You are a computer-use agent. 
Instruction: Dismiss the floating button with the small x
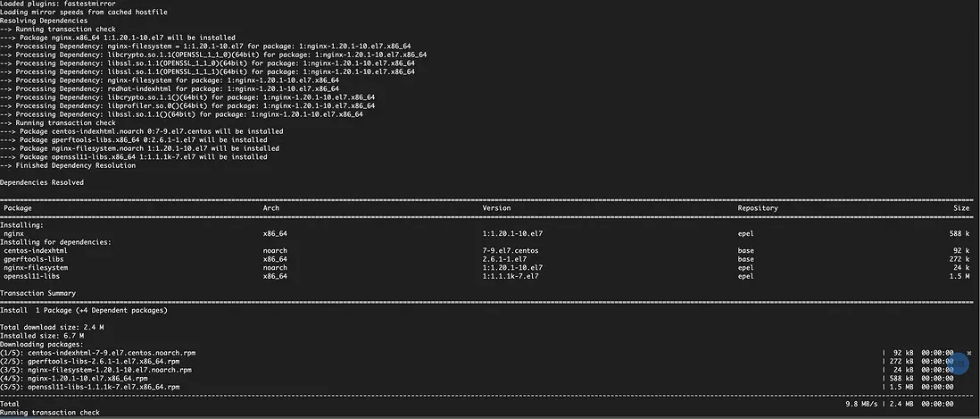pos(969,354)
